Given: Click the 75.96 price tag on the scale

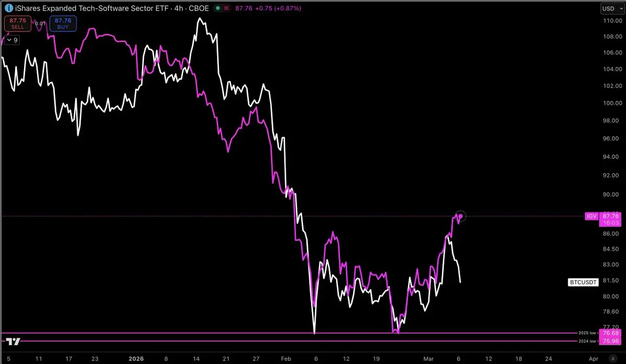Looking at the screenshot, I should [610, 341].
